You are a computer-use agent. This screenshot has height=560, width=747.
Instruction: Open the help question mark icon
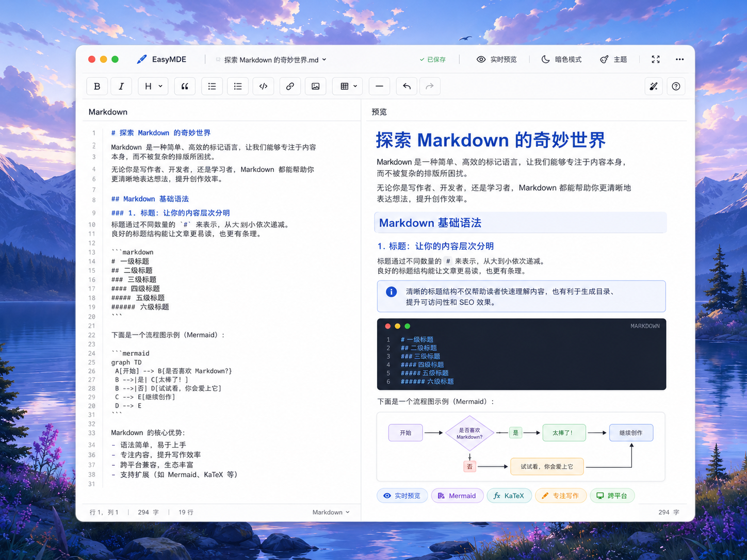point(676,86)
